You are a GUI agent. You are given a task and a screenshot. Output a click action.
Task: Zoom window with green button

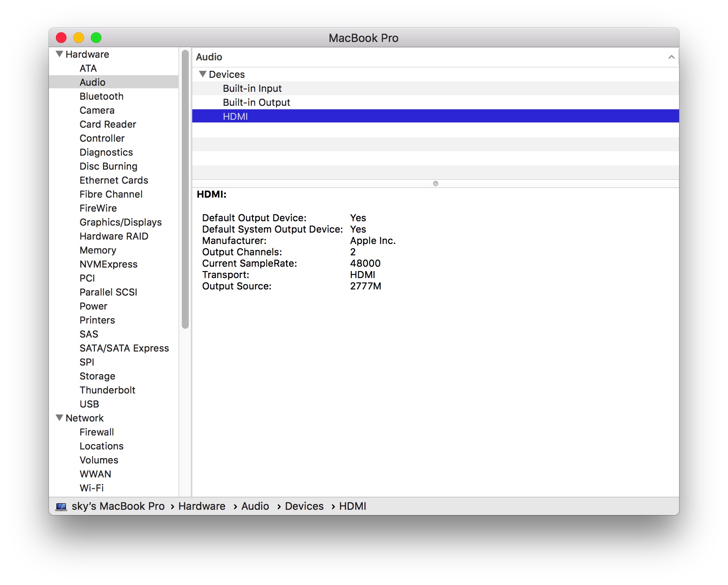click(x=96, y=38)
